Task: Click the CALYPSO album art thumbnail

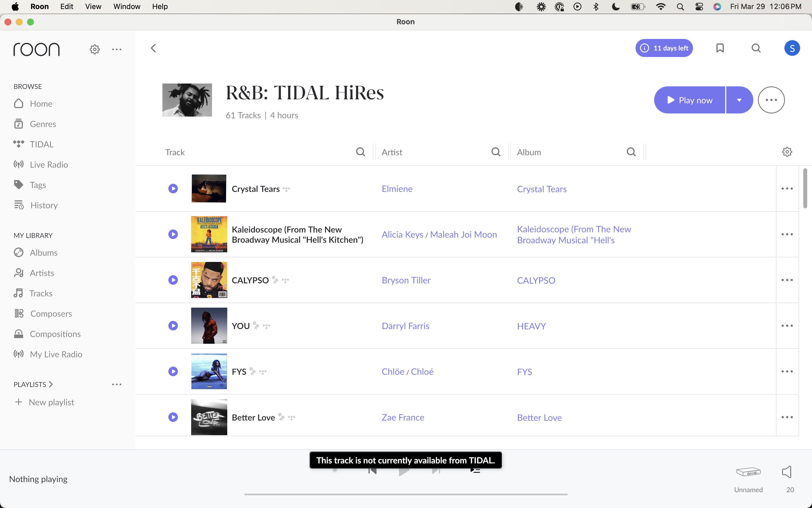Action: click(209, 280)
